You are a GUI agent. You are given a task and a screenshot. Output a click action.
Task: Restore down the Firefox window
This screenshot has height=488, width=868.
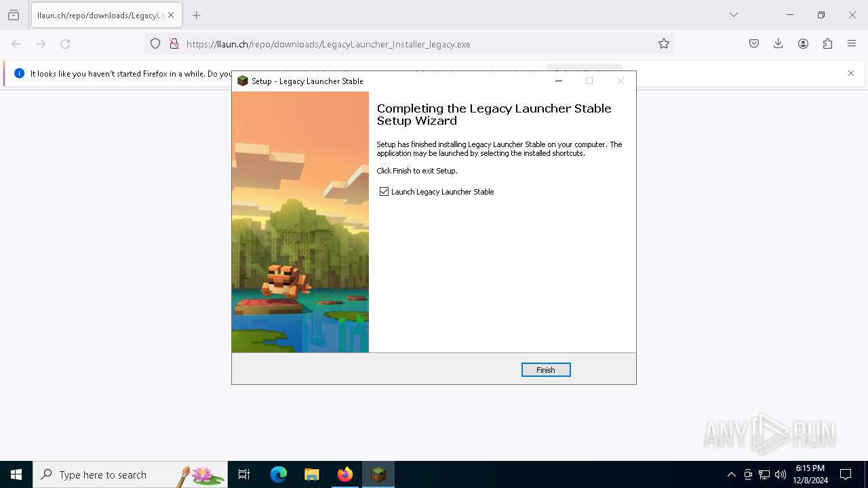click(821, 15)
